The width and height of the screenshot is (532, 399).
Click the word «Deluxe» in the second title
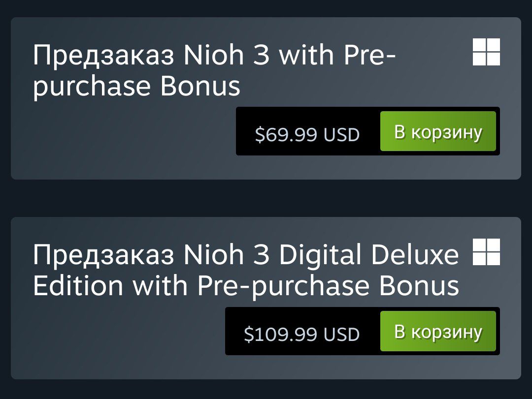415,255
